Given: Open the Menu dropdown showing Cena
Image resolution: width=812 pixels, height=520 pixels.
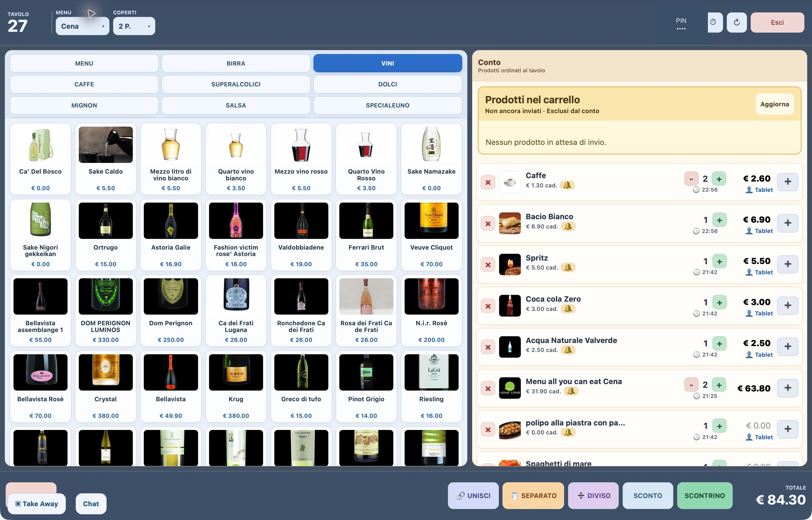Looking at the screenshot, I should pyautogui.click(x=82, y=26).
